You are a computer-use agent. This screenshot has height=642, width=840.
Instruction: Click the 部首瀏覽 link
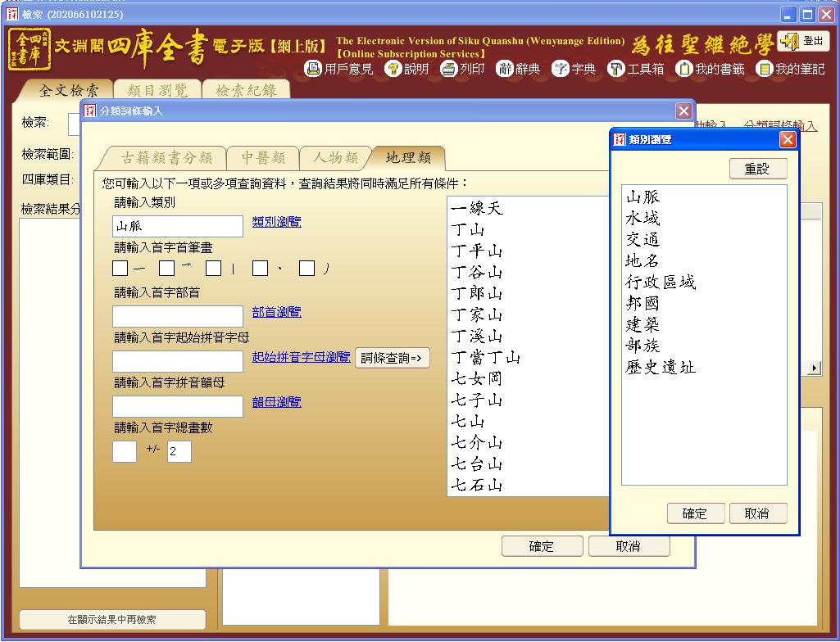(276, 312)
